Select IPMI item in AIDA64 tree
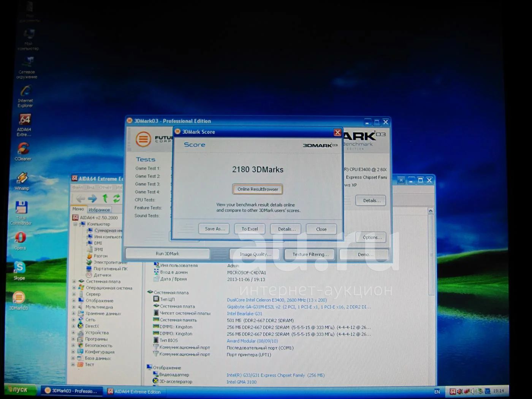Screen dimensions: 532x399 [x=95, y=250]
